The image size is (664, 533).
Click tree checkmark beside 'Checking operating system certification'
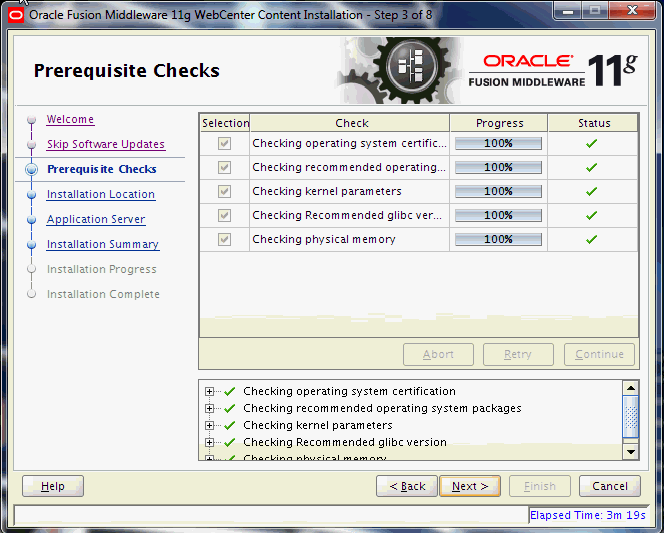[230, 391]
